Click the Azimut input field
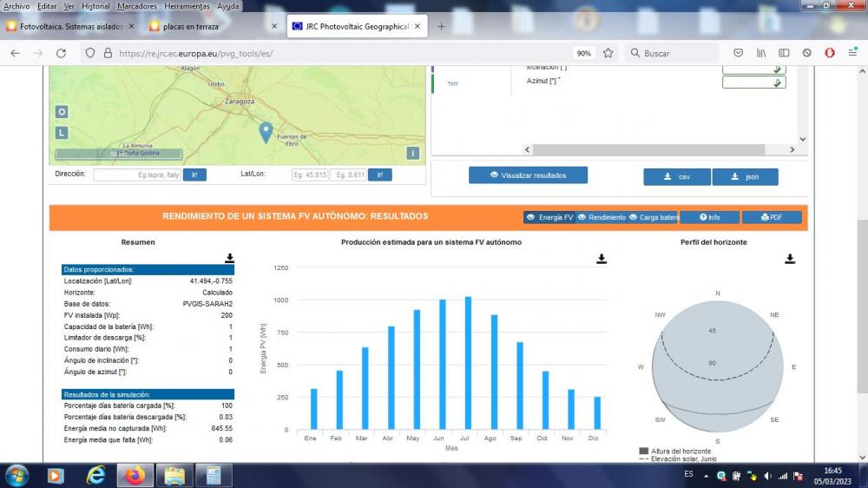Image resolution: width=868 pixels, height=488 pixels. [x=754, y=82]
